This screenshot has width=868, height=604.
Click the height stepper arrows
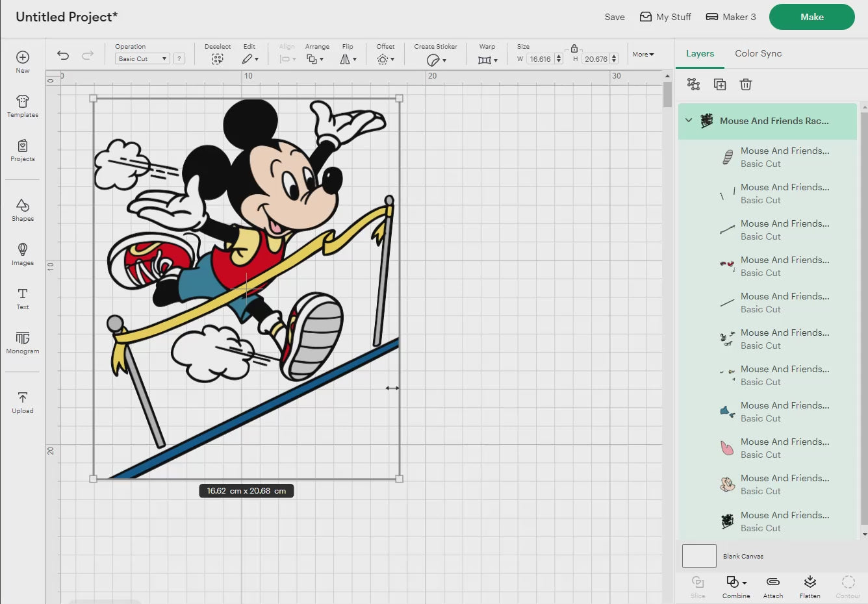pyautogui.click(x=614, y=59)
